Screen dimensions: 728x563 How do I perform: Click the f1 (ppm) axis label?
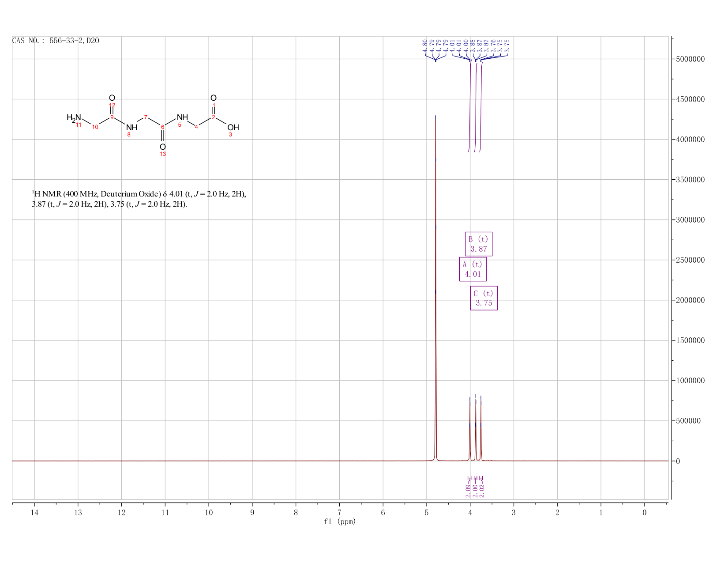[340, 521]
